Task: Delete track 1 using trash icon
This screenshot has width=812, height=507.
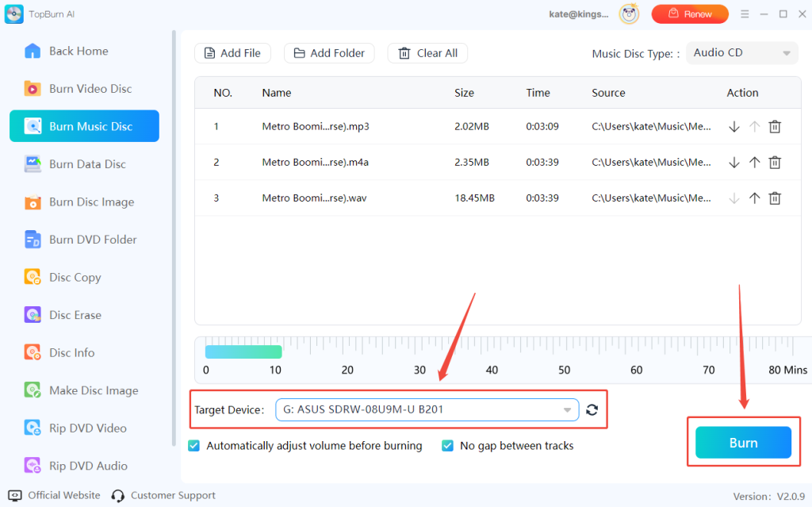Action: pyautogui.click(x=775, y=127)
